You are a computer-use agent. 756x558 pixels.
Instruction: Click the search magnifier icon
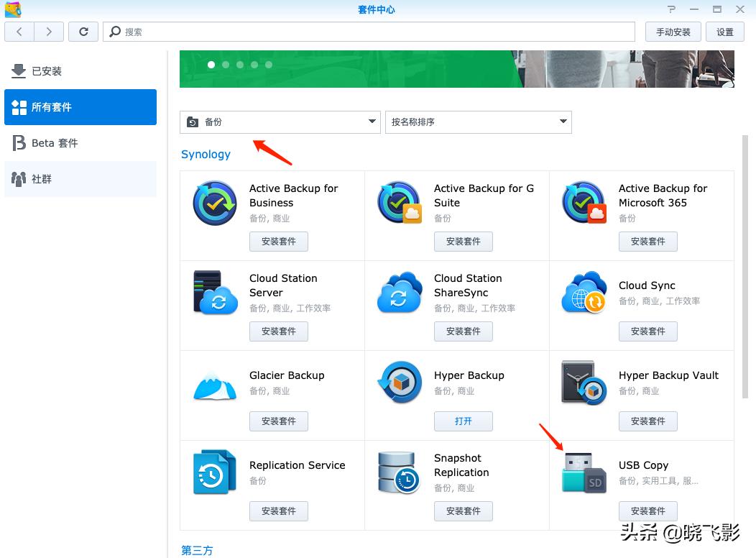tap(116, 32)
